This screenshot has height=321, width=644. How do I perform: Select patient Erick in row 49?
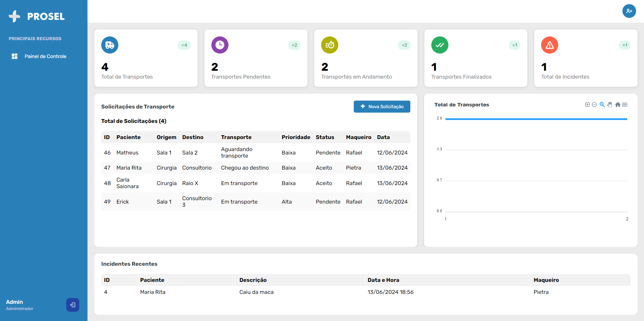point(122,202)
